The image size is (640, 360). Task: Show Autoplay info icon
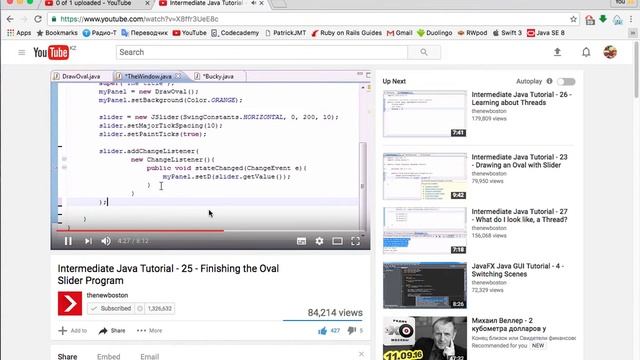549,81
